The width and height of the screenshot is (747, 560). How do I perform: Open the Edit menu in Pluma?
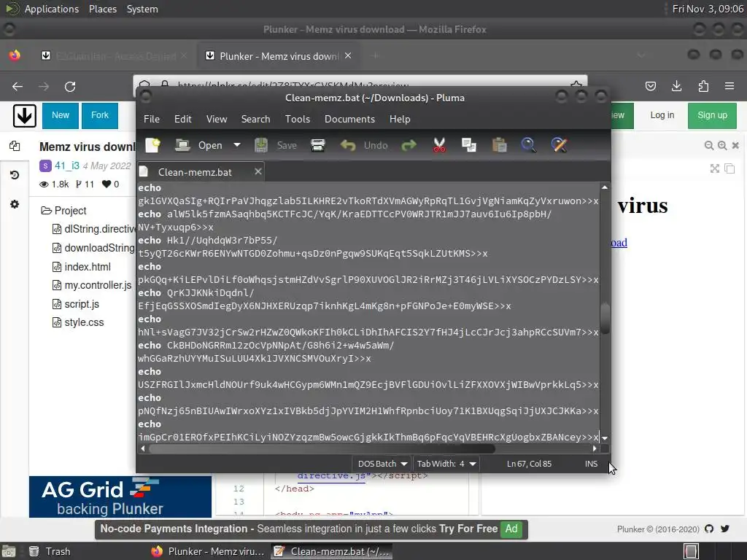(x=183, y=119)
